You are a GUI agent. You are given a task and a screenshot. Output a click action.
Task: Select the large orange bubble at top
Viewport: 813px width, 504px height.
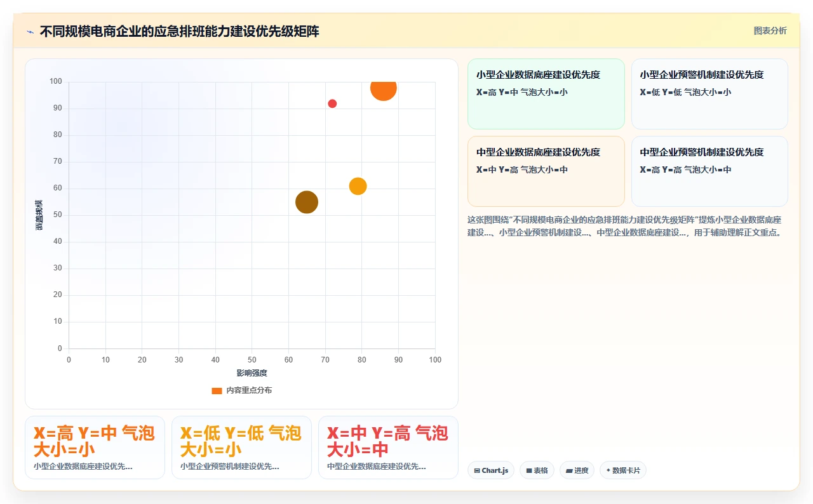[x=384, y=88]
